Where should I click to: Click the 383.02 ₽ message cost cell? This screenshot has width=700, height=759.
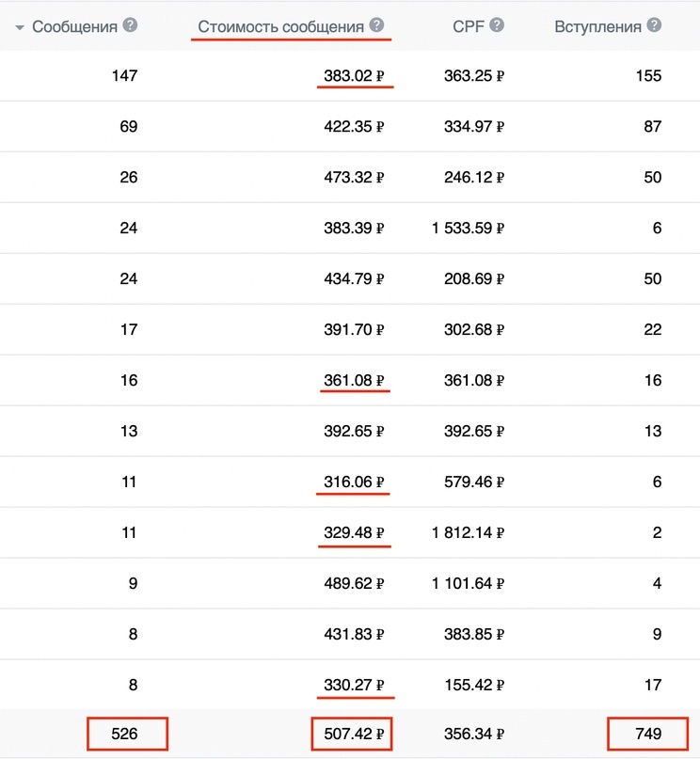[355, 76]
